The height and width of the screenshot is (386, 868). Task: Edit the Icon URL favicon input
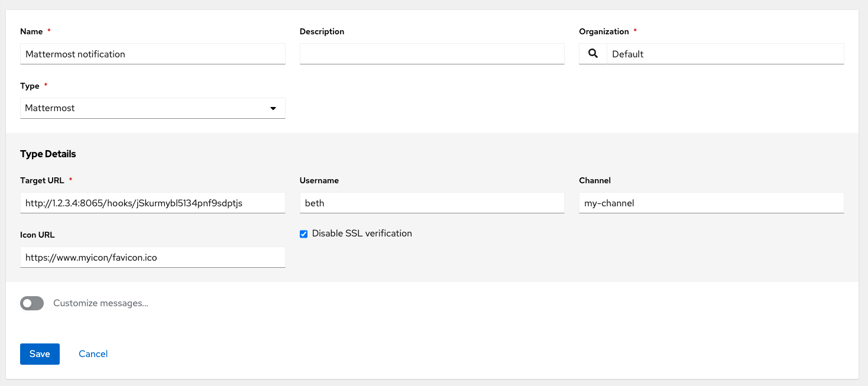[x=153, y=257]
